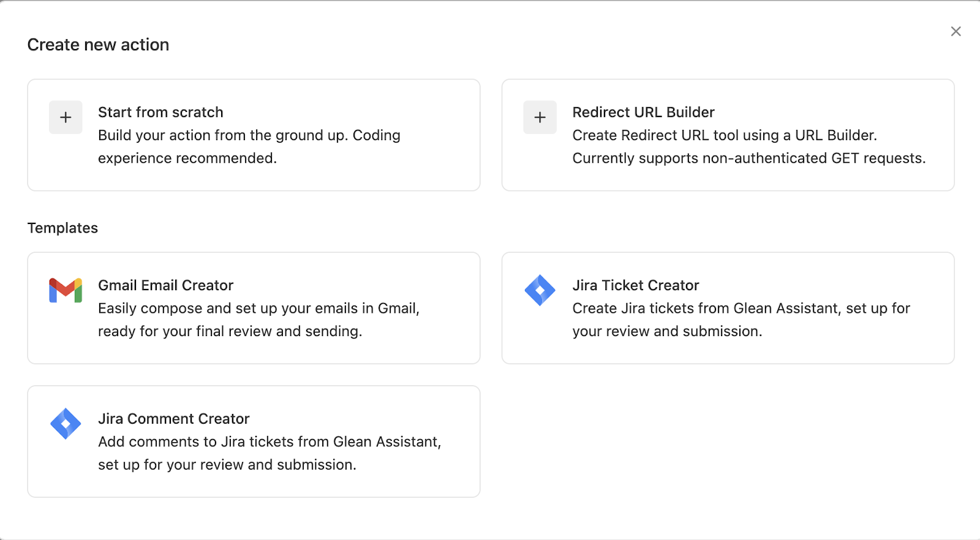Screen dimensions: 980x540
Task: Click the Start from scratch title text
Action: pyautogui.click(x=160, y=112)
